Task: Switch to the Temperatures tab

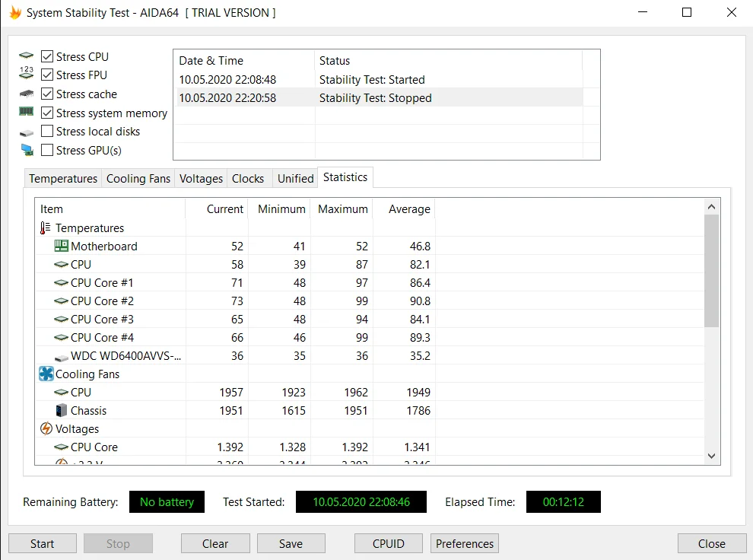Action: (x=63, y=179)
